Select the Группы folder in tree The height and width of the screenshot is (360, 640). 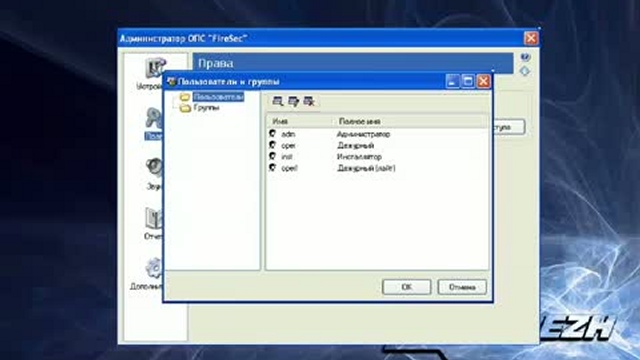tap(207, 108)
